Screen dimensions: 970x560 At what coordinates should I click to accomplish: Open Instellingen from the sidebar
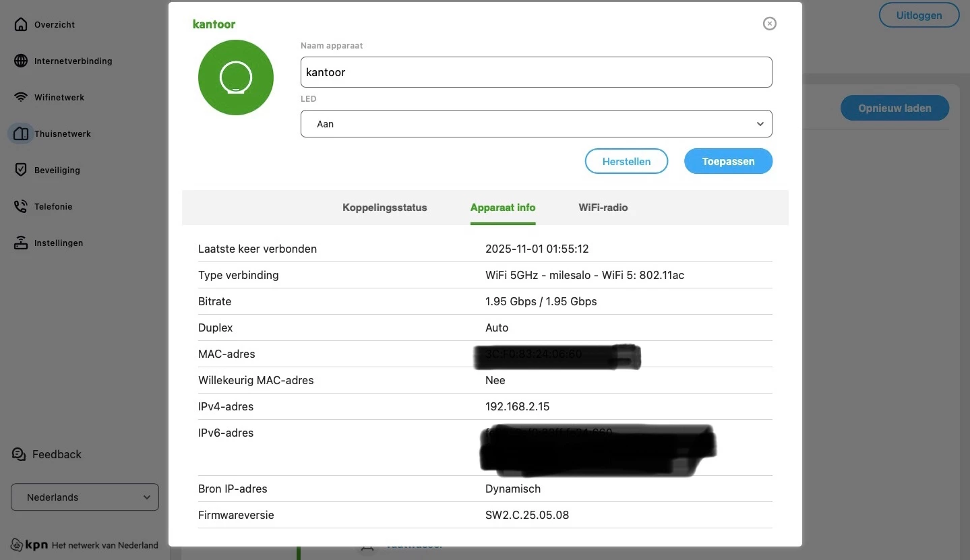(x=59, y=243)
